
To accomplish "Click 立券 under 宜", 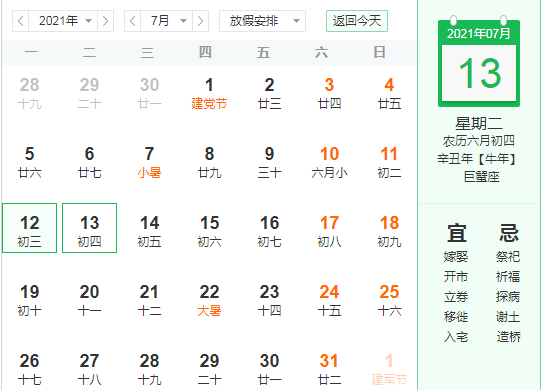I will [x=456, y=297].
